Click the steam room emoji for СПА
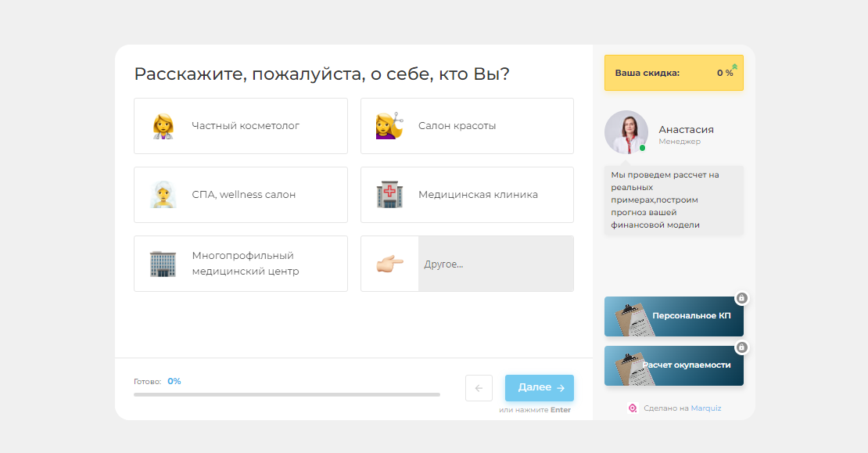The height and width of the screenshot is (453, 868). point(163,194)
